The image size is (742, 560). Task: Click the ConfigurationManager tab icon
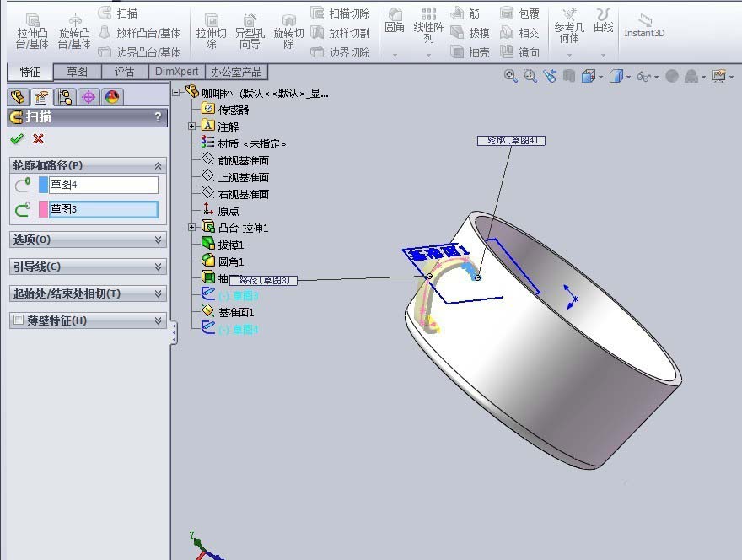65,97
